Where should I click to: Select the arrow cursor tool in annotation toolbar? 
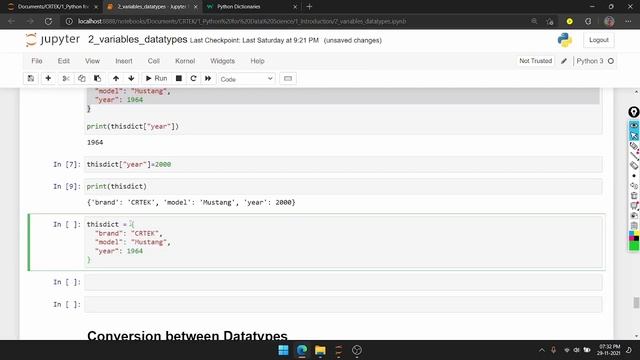coord(633,136)
